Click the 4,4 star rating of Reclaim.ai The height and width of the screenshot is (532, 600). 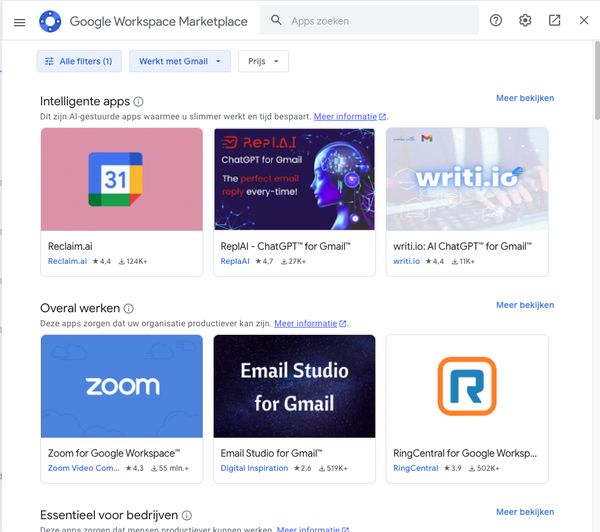point(102,262)
